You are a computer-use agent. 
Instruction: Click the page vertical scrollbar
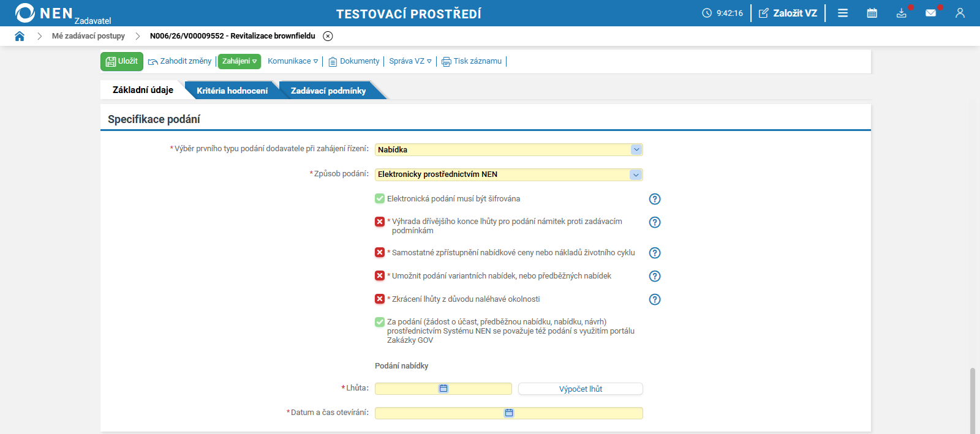point(973,401)
